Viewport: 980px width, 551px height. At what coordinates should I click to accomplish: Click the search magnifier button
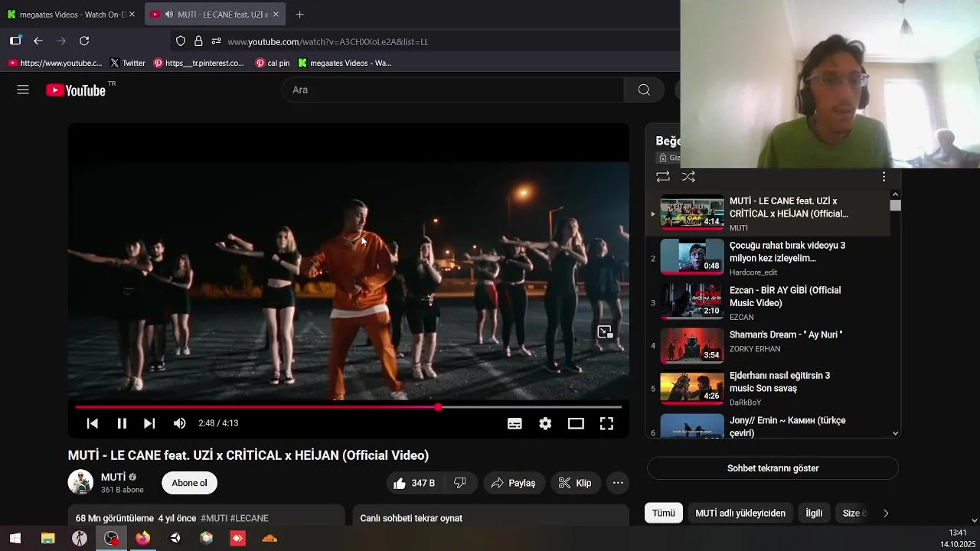click(x=644, y=90)
